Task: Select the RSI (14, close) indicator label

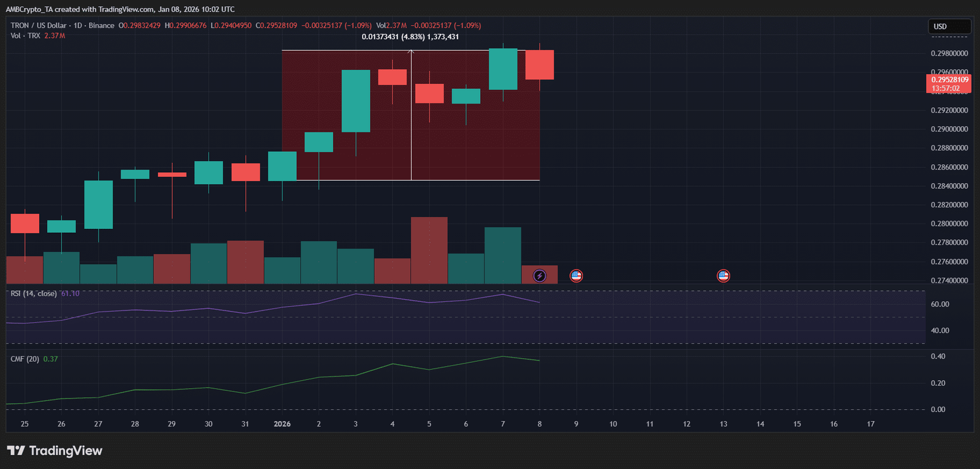Action: point(34,294)
